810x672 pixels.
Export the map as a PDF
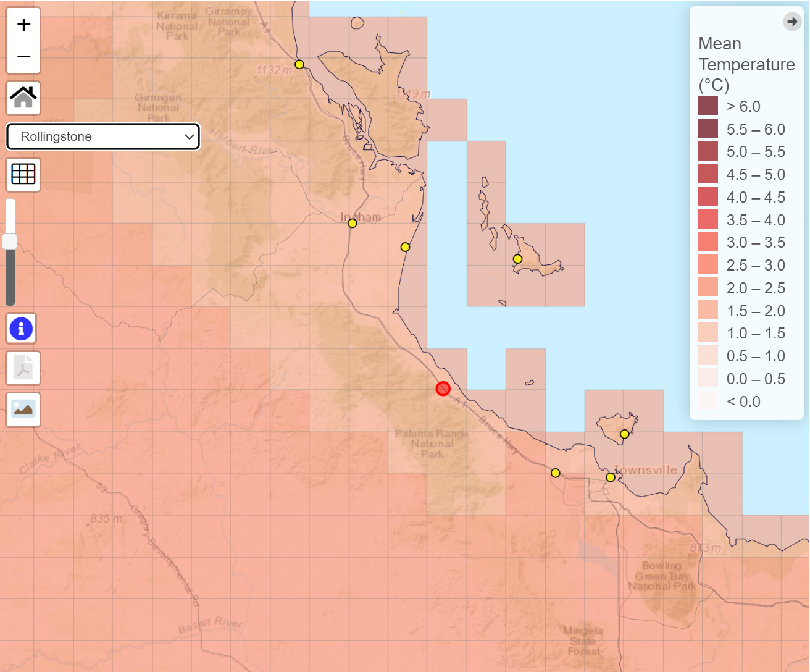[23, 368]
